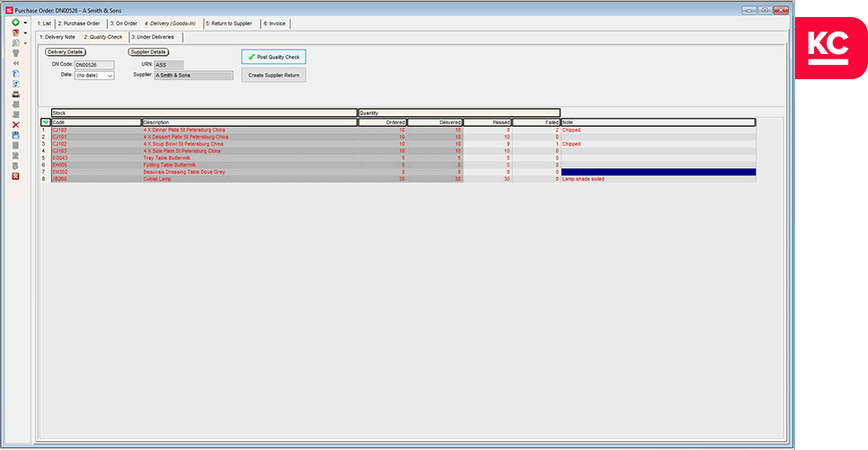
Task: Click the Failed column header
Action: [x=536, y=122]
